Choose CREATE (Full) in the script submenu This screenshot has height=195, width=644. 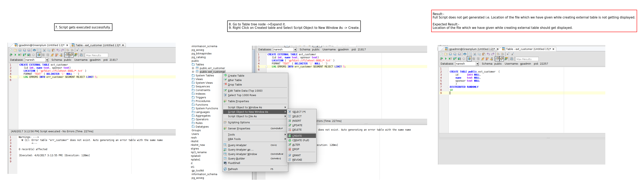click(302, 140)
